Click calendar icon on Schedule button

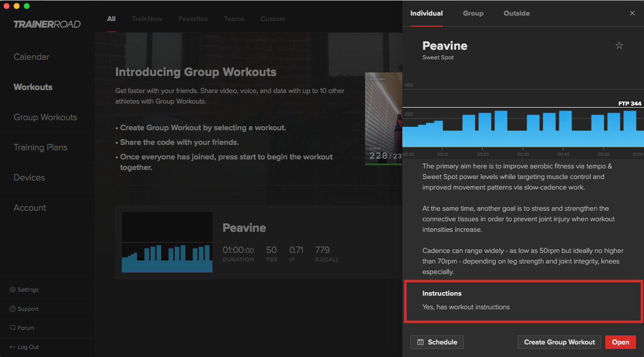tap(420, 342)
